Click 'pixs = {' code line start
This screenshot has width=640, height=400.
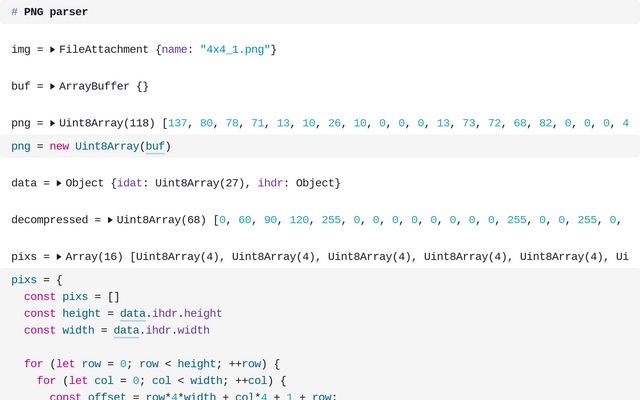(37, 280)
